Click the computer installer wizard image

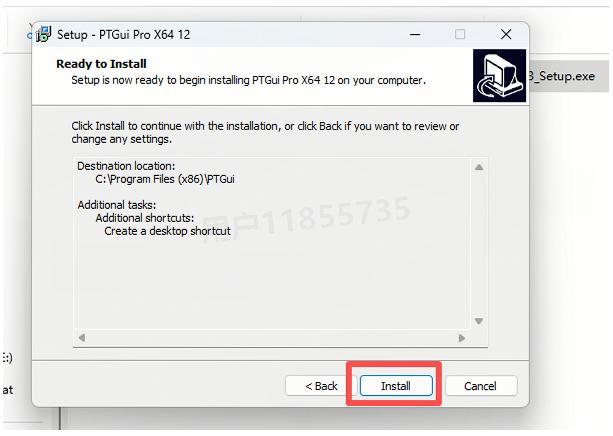pyautogui.click(x=499, y=75)
